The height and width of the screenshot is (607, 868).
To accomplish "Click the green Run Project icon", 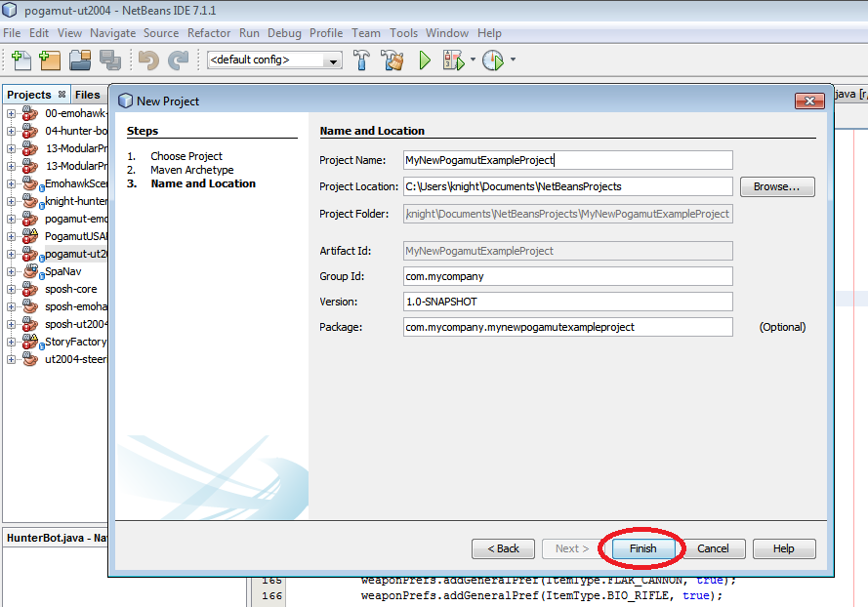I will click(425, 60).
